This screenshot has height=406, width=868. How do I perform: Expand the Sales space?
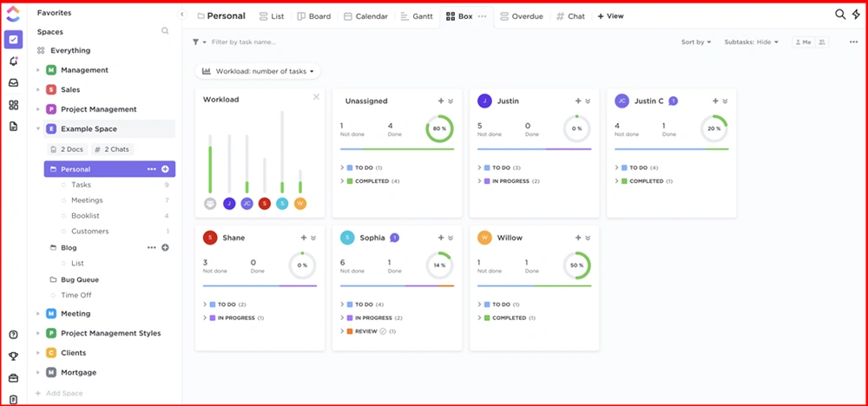[38, 89]
